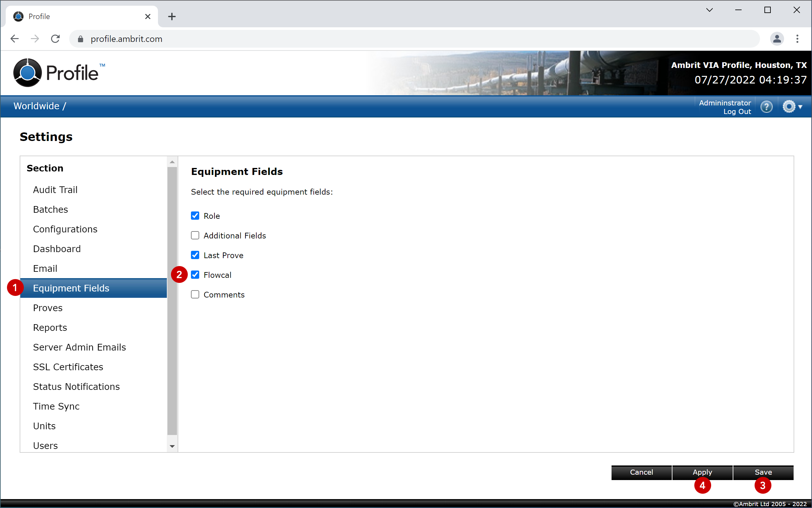This screenshot has width=812, height=508.
Task: Go back using browser back arrow
Action: pyautogui.click(x=14, y=39)
